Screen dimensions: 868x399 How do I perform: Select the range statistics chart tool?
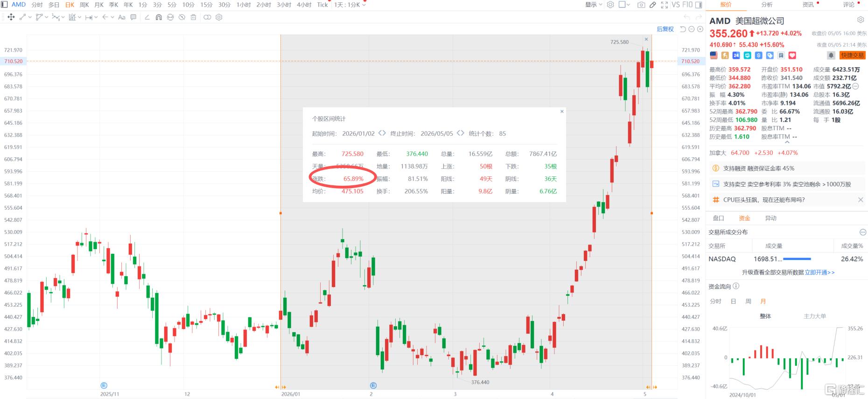tap(72, 17)
